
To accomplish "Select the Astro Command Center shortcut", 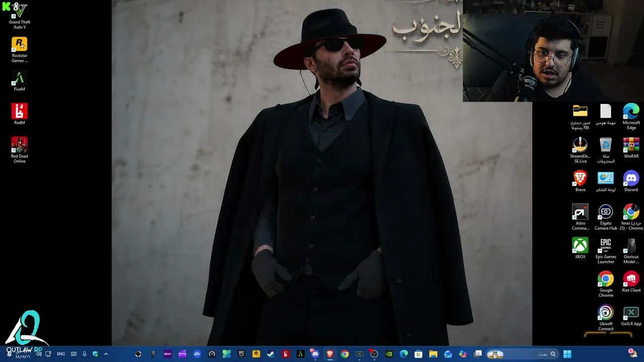I will click(x=580, y=217).
